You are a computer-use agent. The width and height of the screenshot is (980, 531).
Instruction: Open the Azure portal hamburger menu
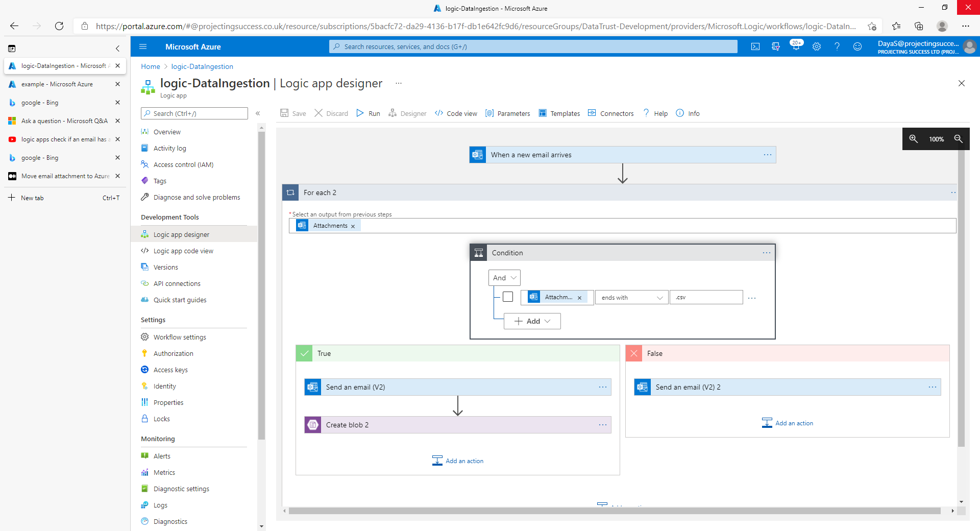pyautogui.click(x=143, y=46)
